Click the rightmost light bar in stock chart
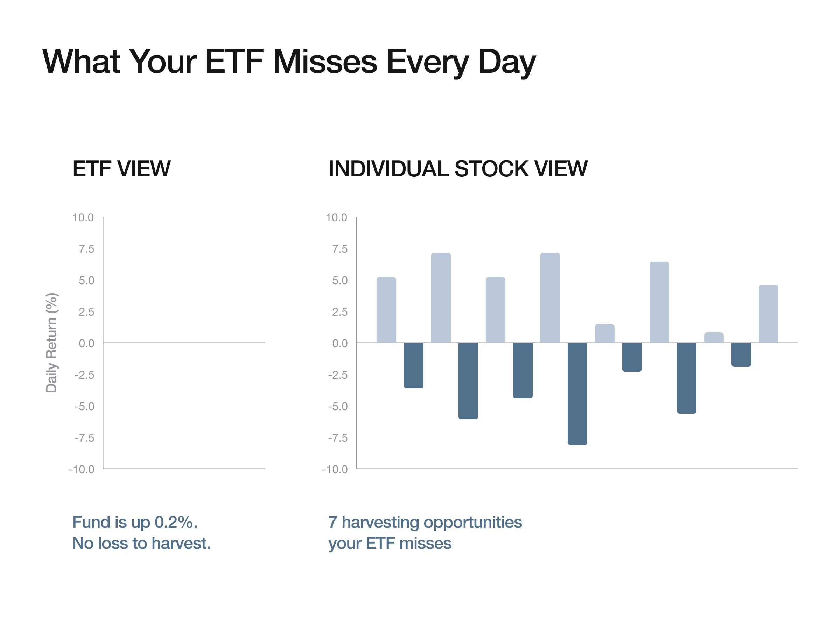 tap(768, 314)
